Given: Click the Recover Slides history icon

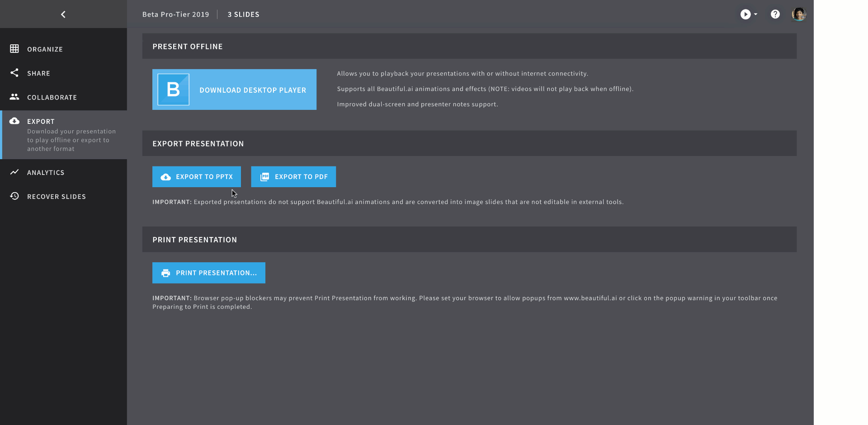Looking at the screenshot, I should tap(14, 196).
